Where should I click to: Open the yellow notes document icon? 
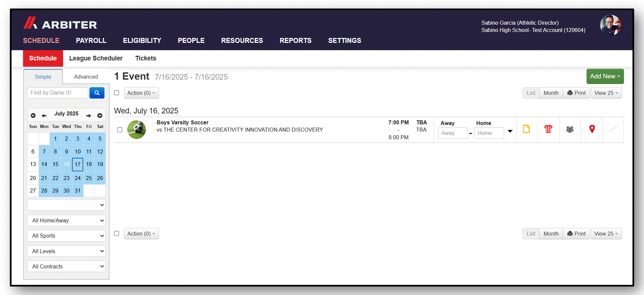pos(526,129)
